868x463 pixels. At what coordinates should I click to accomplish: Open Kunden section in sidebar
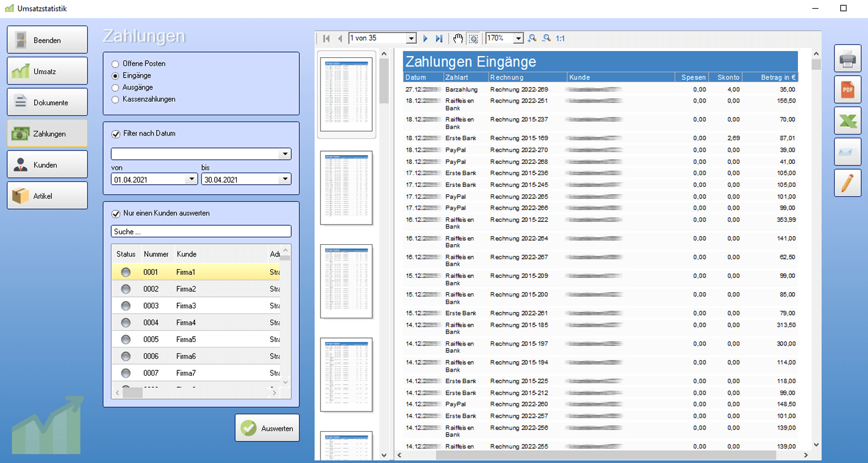coord(47,164)
